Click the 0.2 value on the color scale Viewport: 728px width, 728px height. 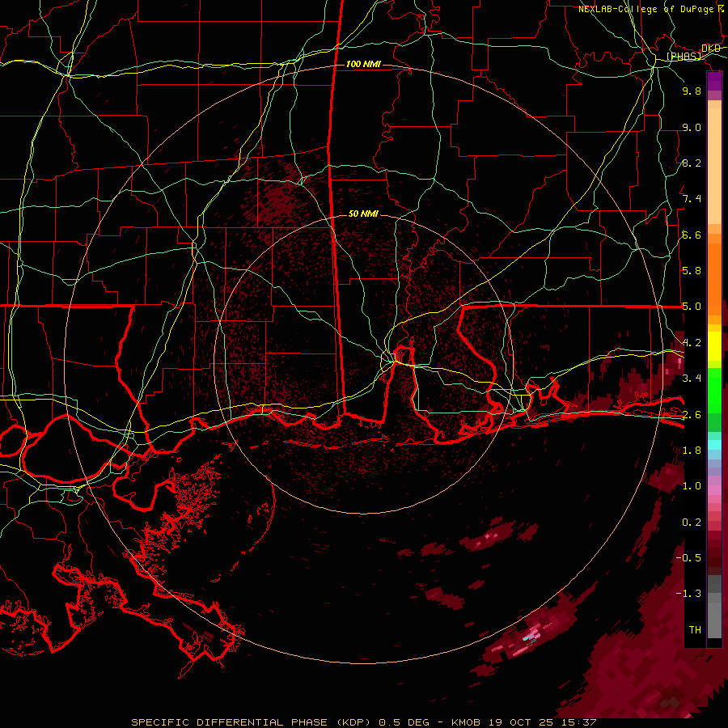coord(692,523)
